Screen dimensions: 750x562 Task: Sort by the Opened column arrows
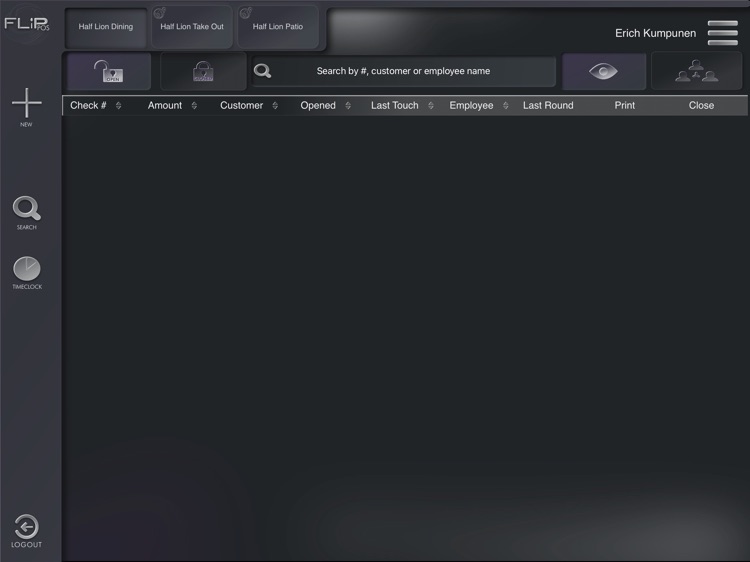point(348,106)
